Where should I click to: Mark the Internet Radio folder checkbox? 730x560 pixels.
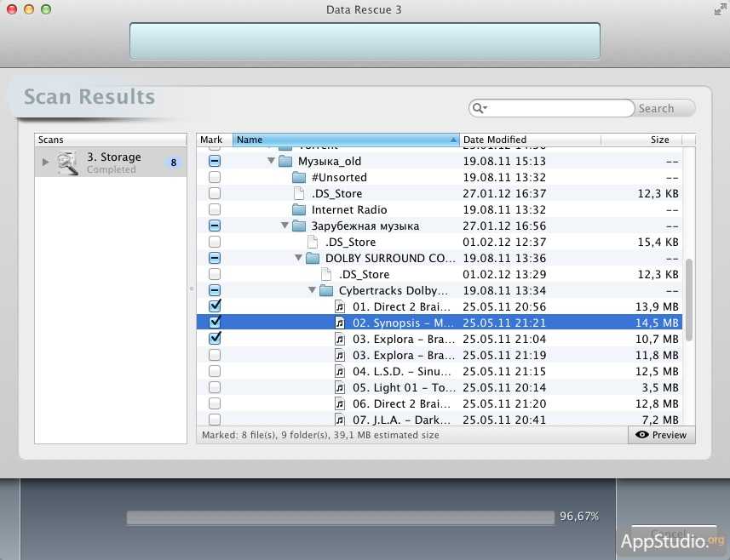tap(215, 210)
